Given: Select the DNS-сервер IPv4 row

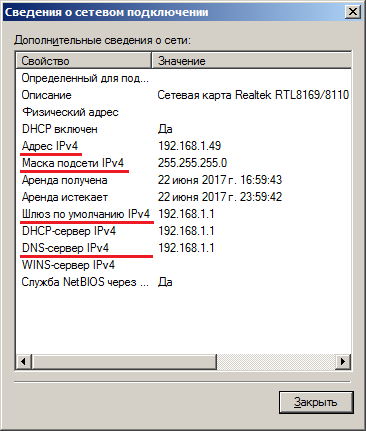Looking at the screenshot, I should click(x=184, y=248).
